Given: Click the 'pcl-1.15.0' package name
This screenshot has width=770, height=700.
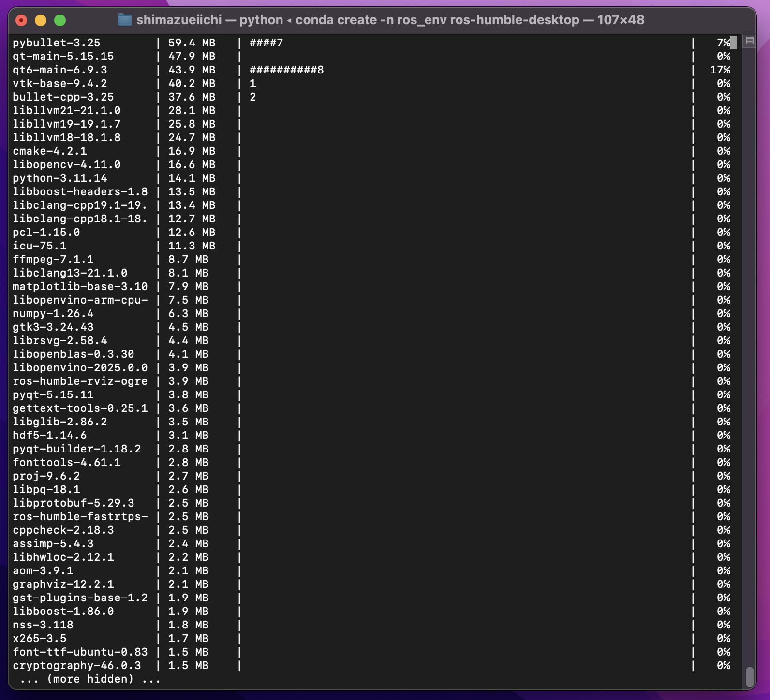Looking at the screenshot, I should tap(46, 233).
